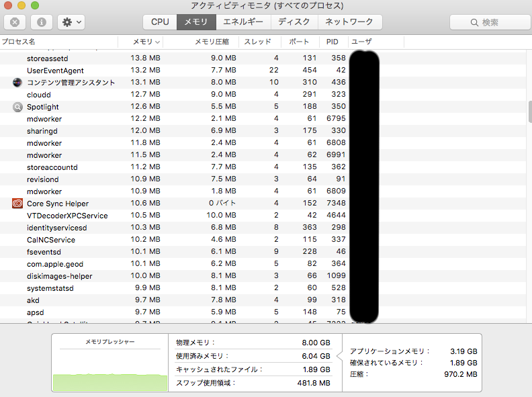Sort by ポート column header
The width and height of the screenshot is (532, 397).
(x=300, y=42)
